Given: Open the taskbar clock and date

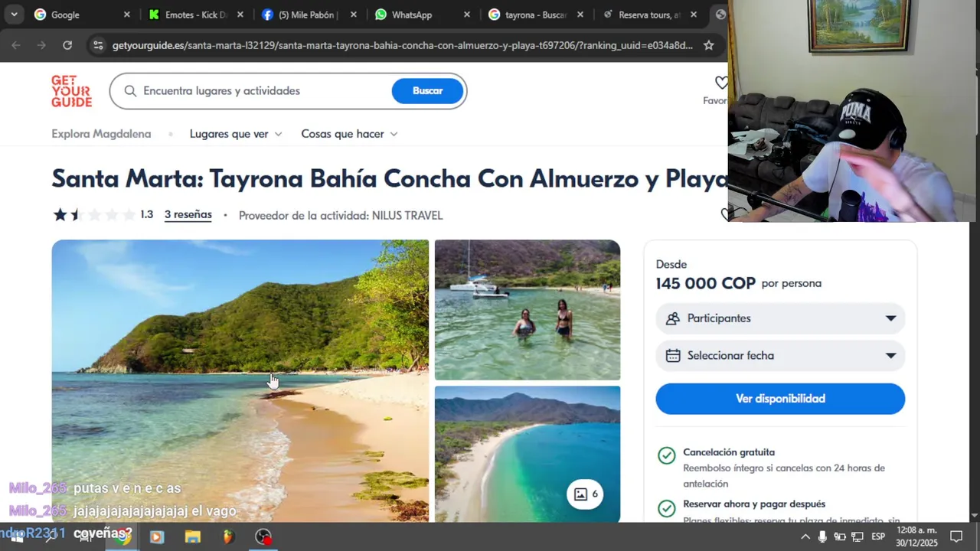Looking at the screenshot, I should (916, 536).
